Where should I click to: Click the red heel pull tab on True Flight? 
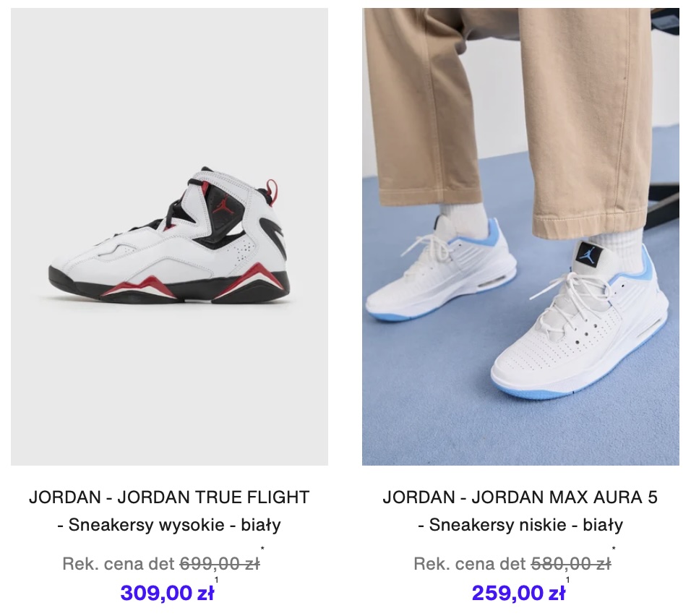272,190
